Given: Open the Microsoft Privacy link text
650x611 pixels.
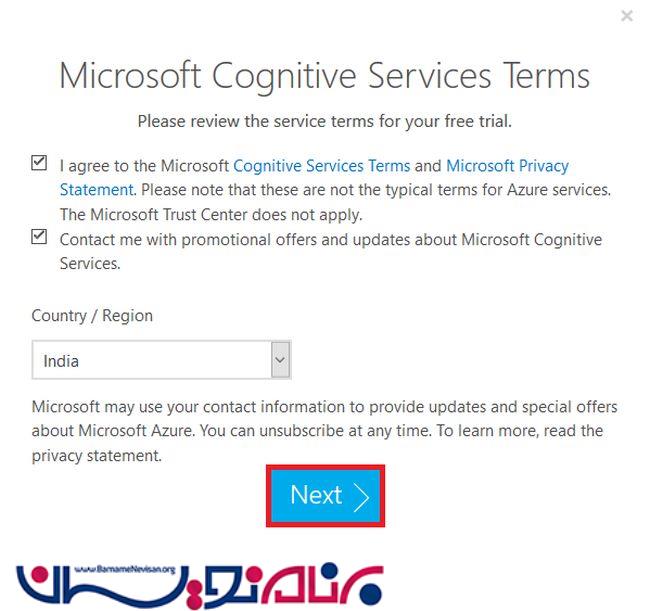Looking at the screenshot, I should (507, 166).
